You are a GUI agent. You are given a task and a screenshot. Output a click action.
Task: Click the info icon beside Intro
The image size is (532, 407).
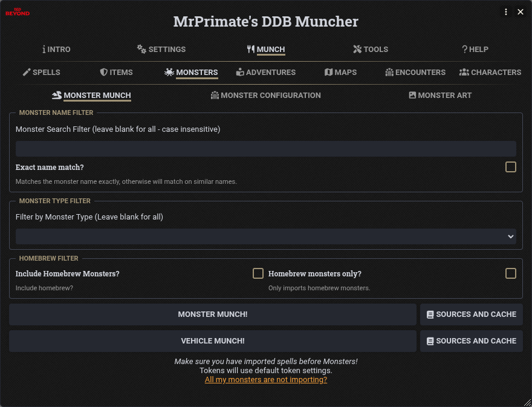pos(44,49)
